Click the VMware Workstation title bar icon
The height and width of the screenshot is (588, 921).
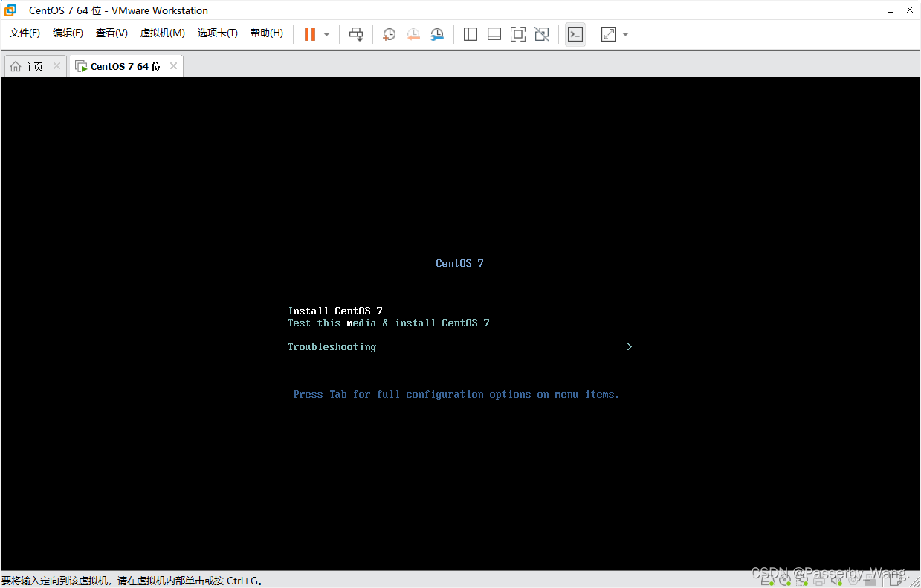pyautogui.click(x=10, y=10)
